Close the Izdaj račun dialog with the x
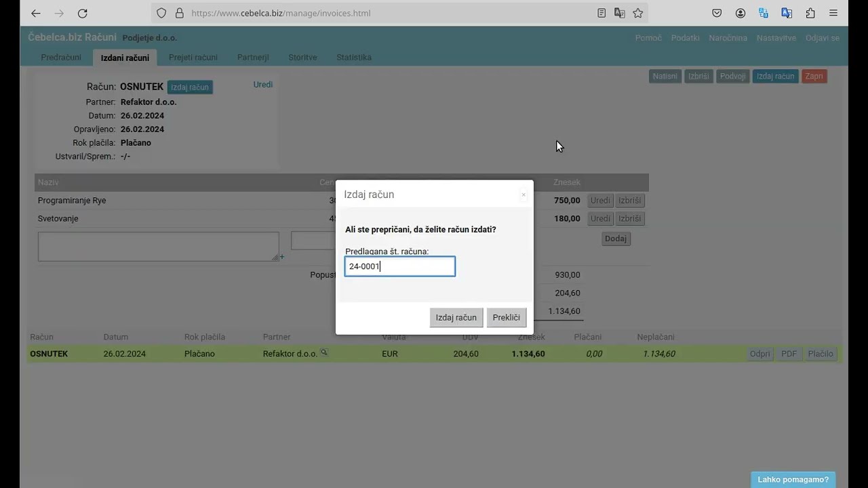The image size is (868, 488). coord(524,195)
